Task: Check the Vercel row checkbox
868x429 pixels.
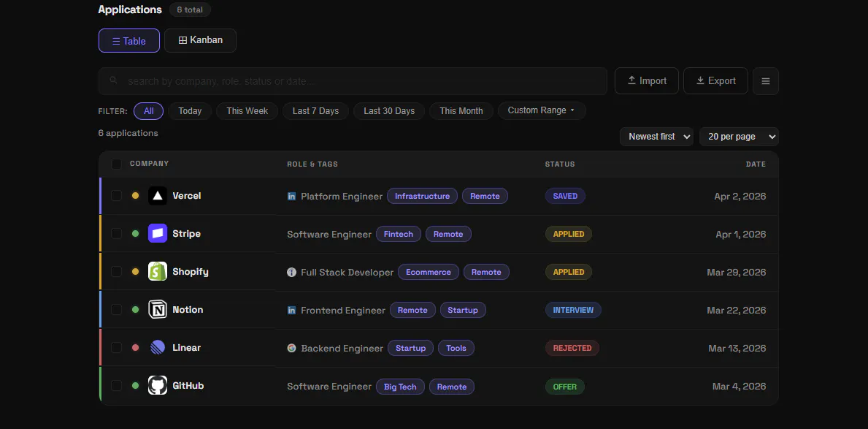Action: click(x=116, y=196)
